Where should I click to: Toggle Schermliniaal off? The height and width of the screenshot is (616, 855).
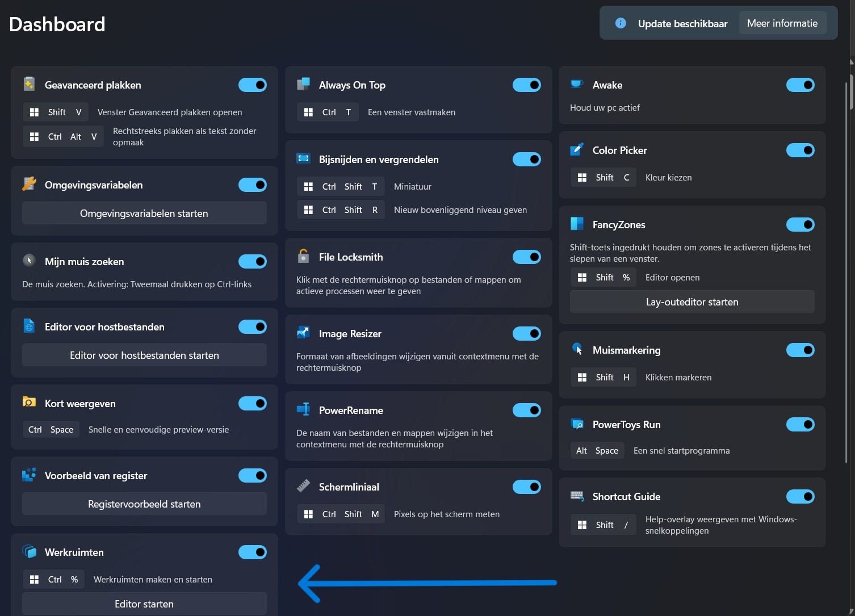[x=527, y=487]
